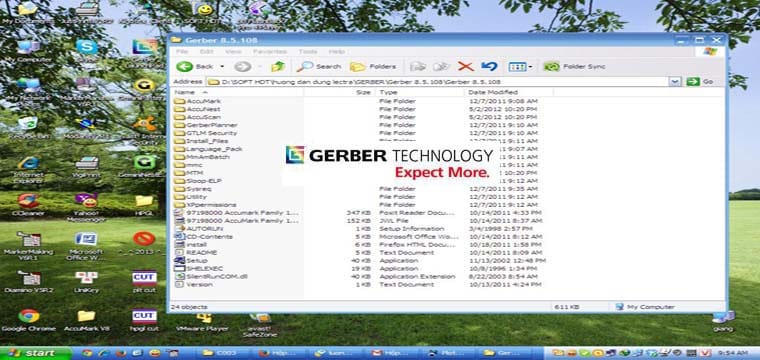This screenshot has height=360, width=760.
Task: Click the Google Chrome desktop icon
Action: tap(29, 321)
